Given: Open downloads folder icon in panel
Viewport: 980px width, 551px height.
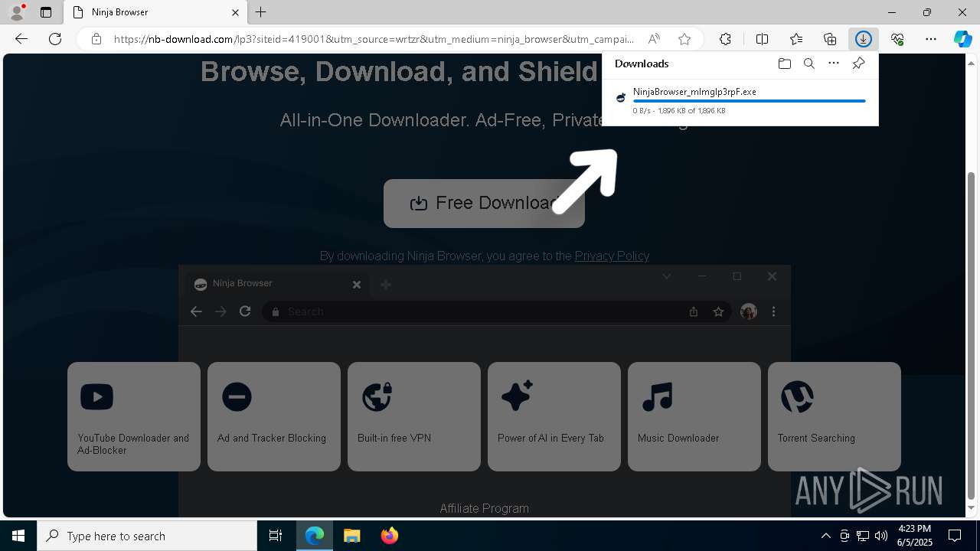Looking at the screenshot, I should pos(784,64).
